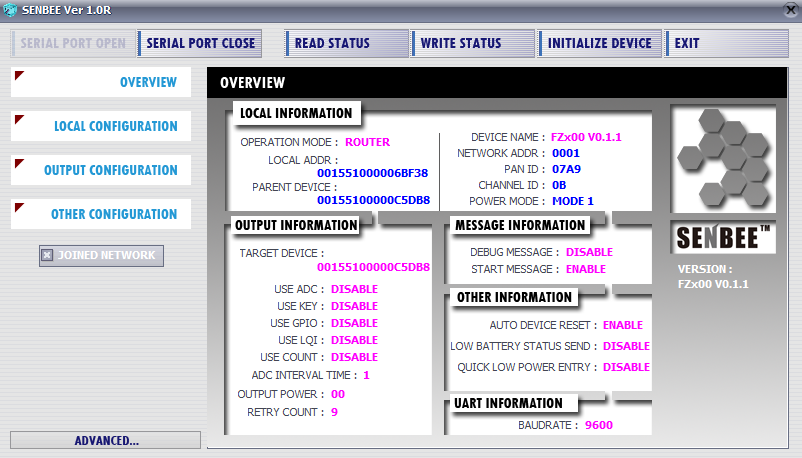Click the USE COUNT DISABLE value

(x=354, y=357)
